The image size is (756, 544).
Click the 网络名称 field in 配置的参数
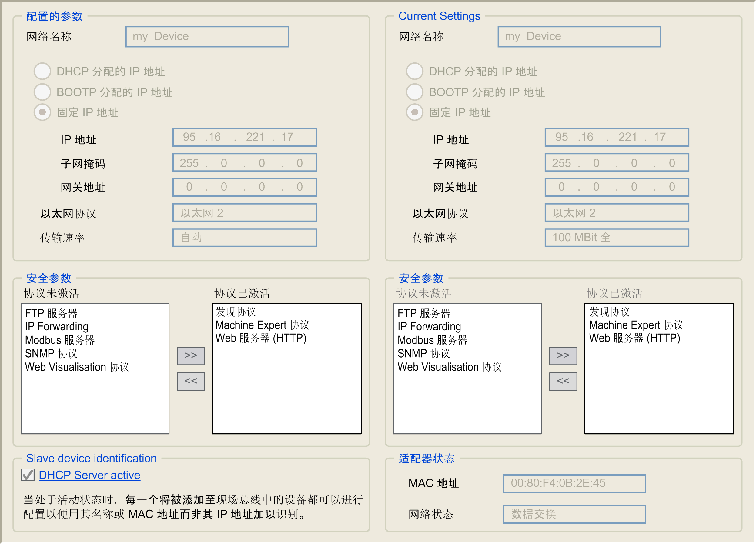click(207, 36)
